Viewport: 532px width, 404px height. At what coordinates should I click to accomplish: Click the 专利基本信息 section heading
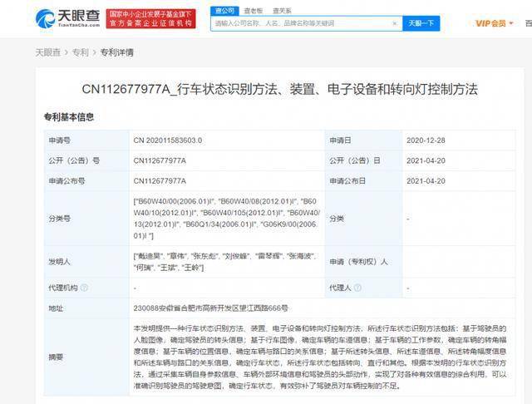coord(69,117)
